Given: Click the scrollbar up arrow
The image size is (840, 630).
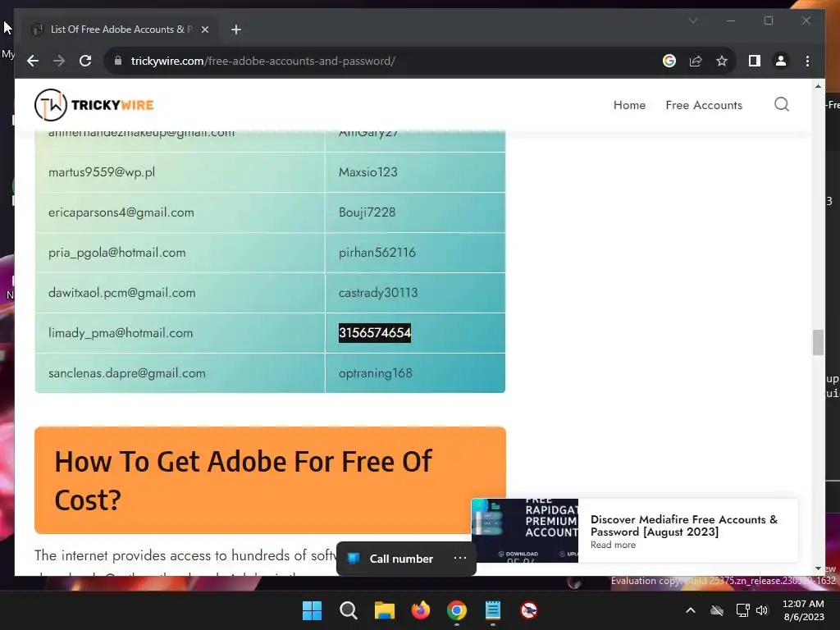Looking at the screenshot, I should 818,86.
